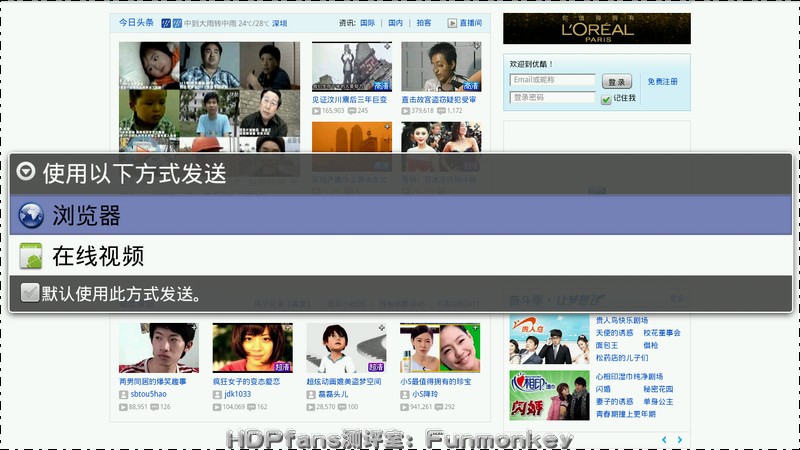Open the 疯狂女子的变态爱恋 video thumbnail
800x450 pixels.
(x=253, y=347)
